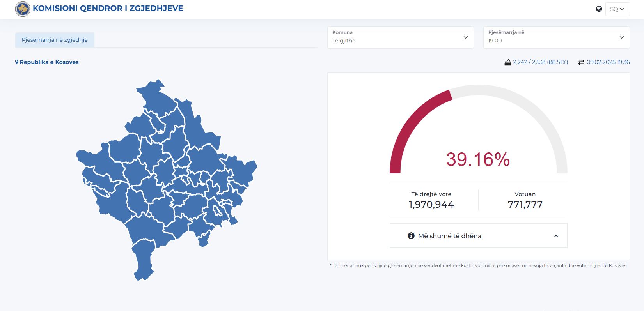The width and height of the screenshot is (644, 311).
Task: Click the 09.02.2025 19:36 timestamp
Action: click(608, 62)
